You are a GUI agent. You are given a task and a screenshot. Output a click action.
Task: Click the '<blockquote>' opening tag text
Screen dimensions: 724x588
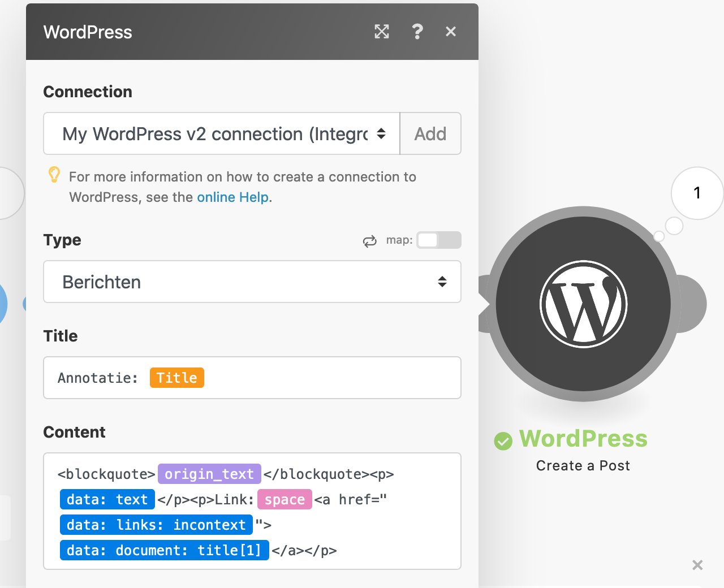pos(106,474)
